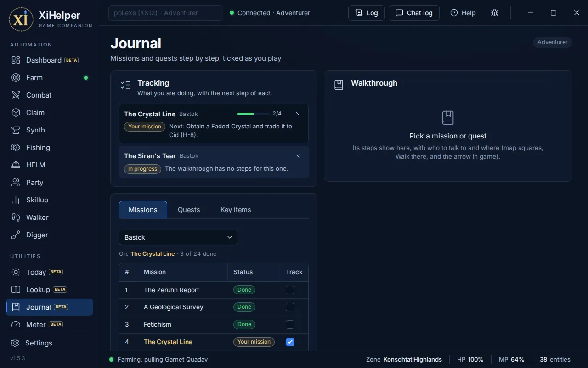Select the Combat crossed-swords icon

[16, 95]
